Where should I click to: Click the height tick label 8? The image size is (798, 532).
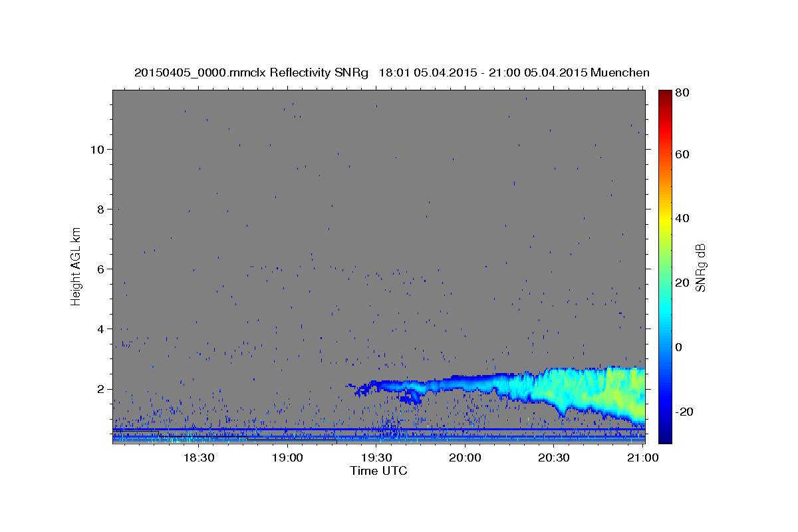[102, 209]
